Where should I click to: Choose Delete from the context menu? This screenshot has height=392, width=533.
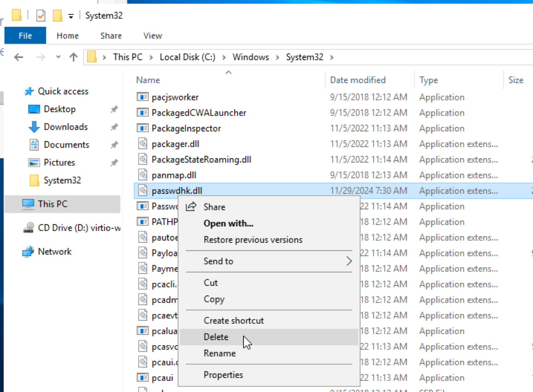[x=216, y=337]
